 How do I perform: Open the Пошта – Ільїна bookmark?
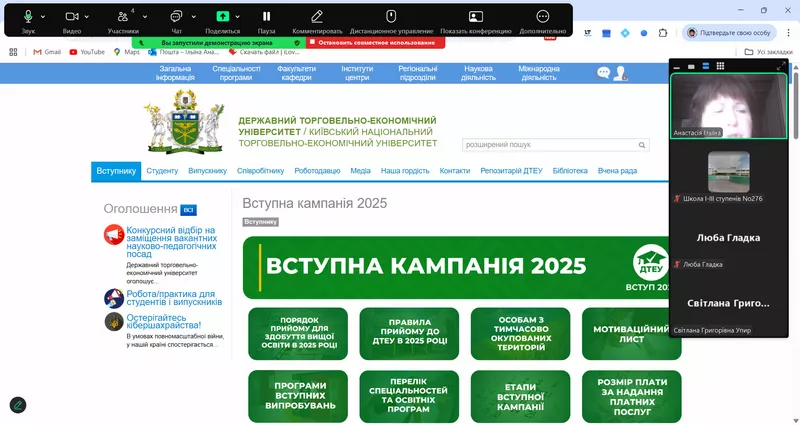click(184, 52)
